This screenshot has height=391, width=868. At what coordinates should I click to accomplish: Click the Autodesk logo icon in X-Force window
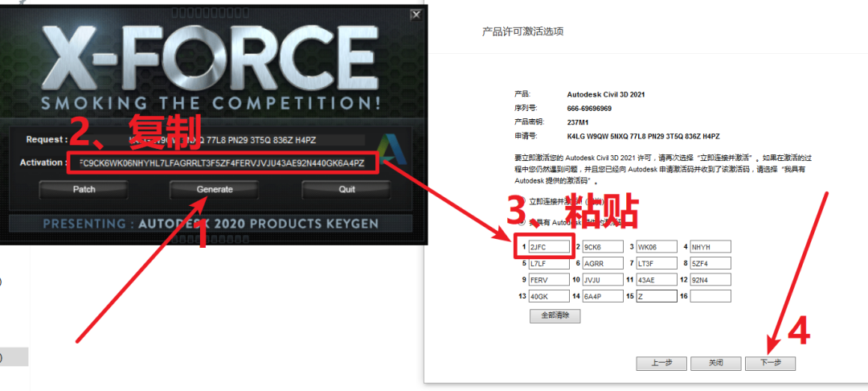tap(393, 150)
